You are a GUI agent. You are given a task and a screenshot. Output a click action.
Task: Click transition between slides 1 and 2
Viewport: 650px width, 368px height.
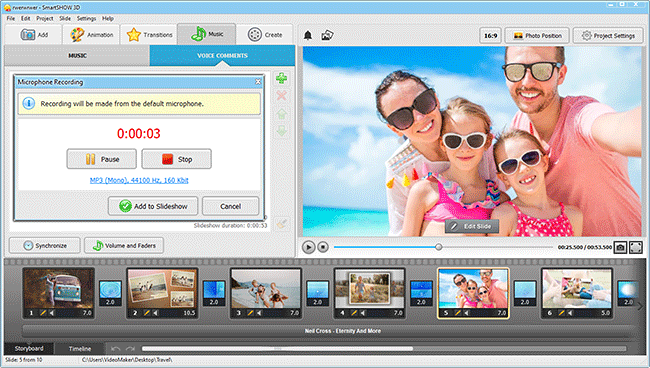click(x=110, y=293)
